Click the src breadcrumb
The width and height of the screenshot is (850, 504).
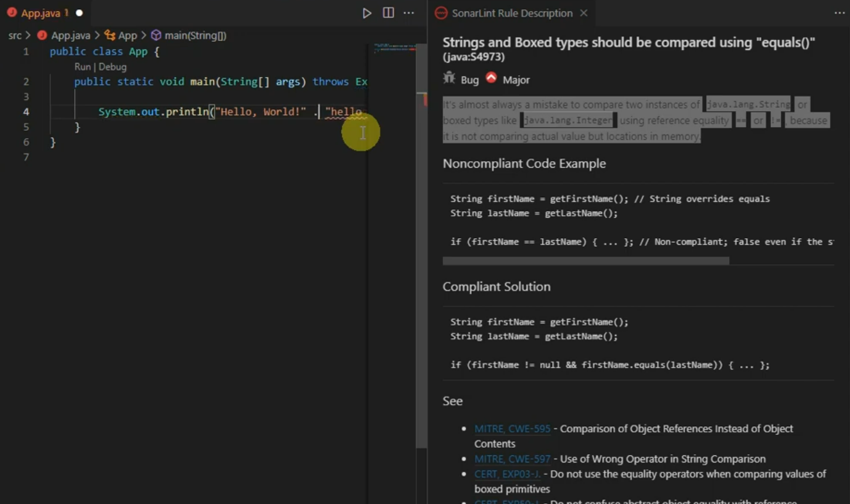pyautogui.click(x=15, y=36)
